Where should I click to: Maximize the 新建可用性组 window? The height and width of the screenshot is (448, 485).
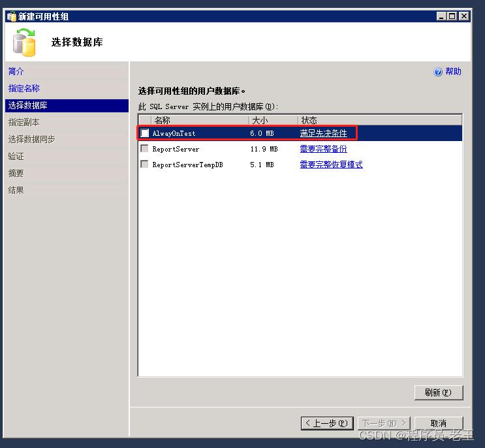[x=452, y=16]
